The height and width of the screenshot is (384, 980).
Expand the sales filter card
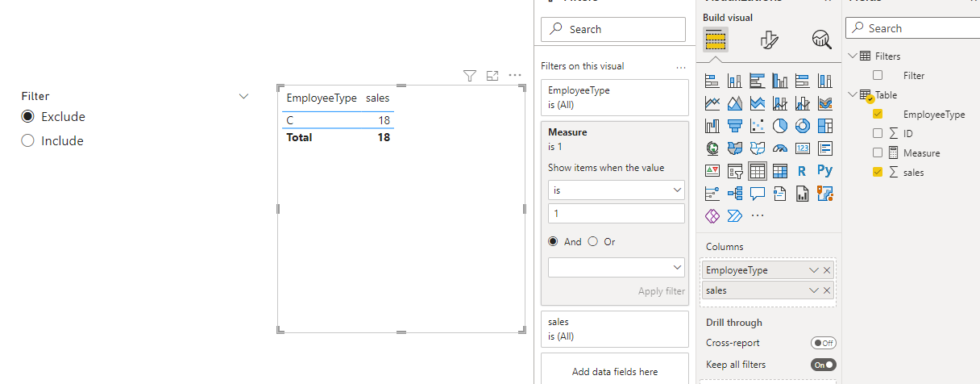[615, 329]
